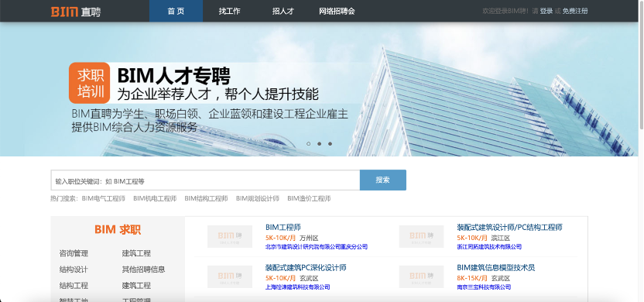The image size is (644, 302).
Task: Open the 装配式建筑PC深化设计师 job posting
Action: coord(306,267)
